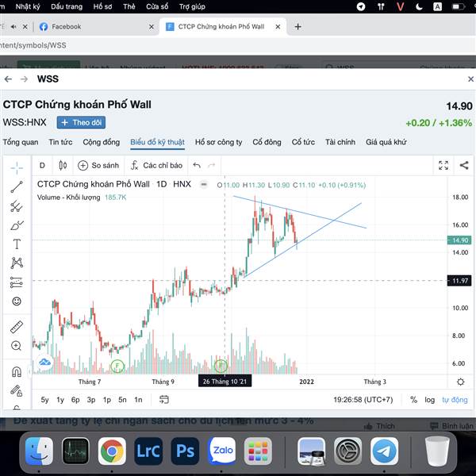
Task: Open Trợ giúp menu
Action: pyautogui.click(x=192, y=6)
